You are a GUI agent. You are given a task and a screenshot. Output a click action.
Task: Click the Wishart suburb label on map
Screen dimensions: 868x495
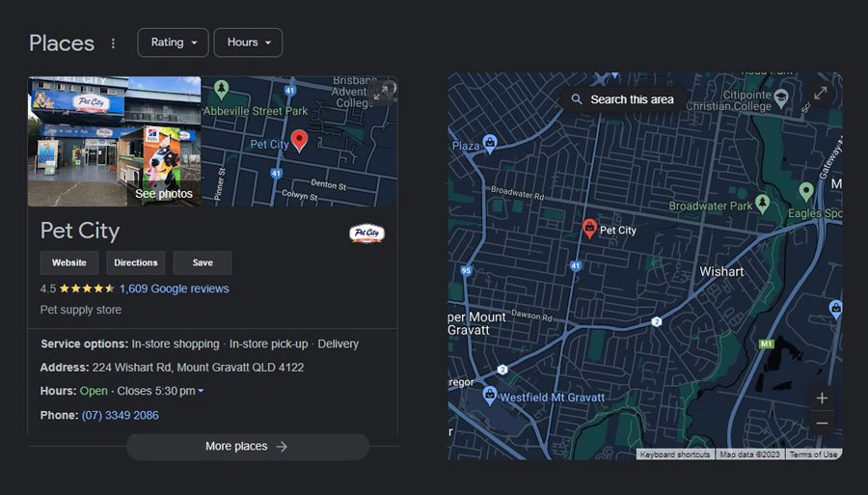(x=721, y=272)
